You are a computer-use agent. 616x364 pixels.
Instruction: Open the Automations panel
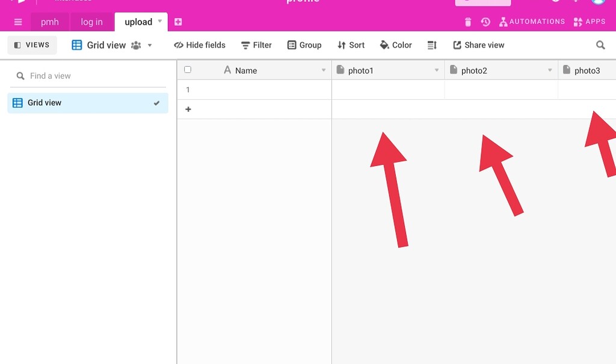tap(532, 22)
